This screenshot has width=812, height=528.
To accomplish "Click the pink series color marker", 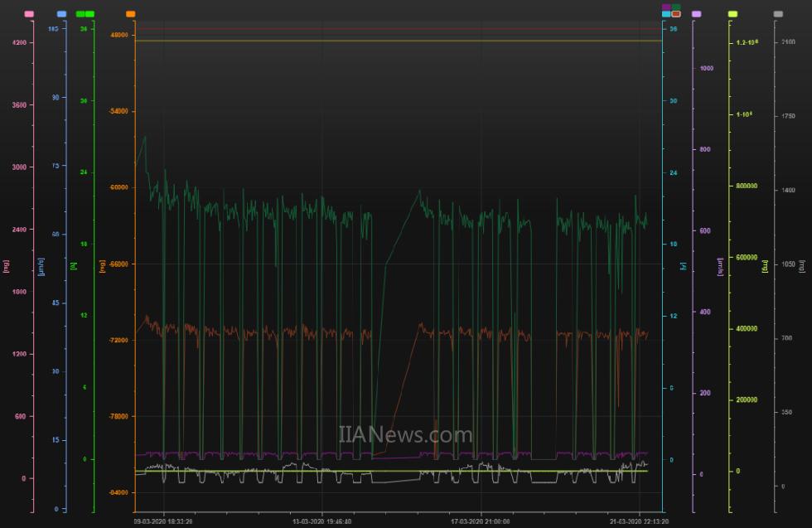I will coord(30,14).
